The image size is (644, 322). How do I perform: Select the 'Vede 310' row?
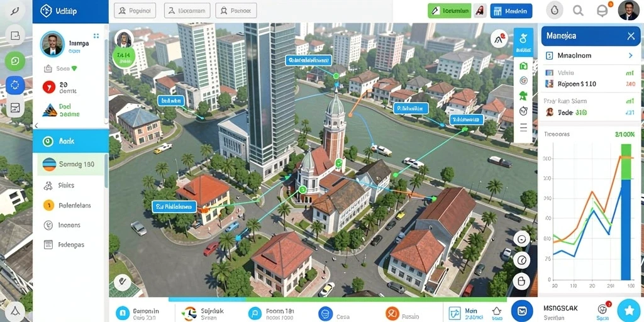pos(591,112)
